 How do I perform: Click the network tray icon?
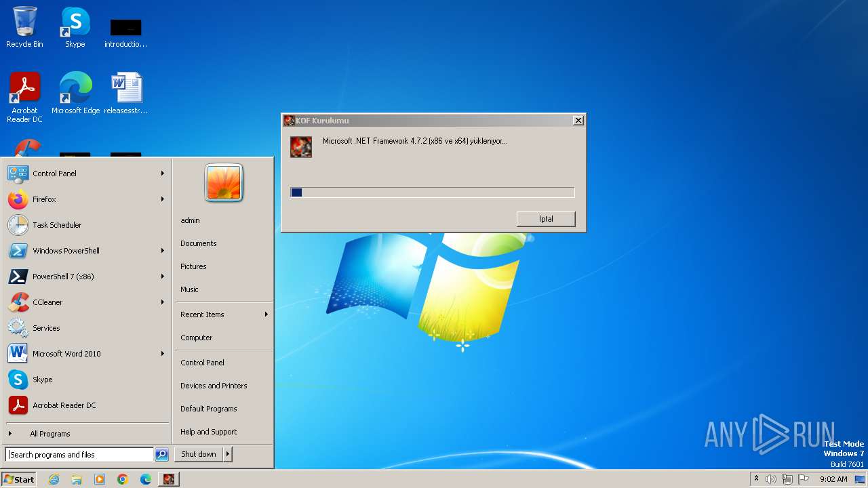[787, 479]
